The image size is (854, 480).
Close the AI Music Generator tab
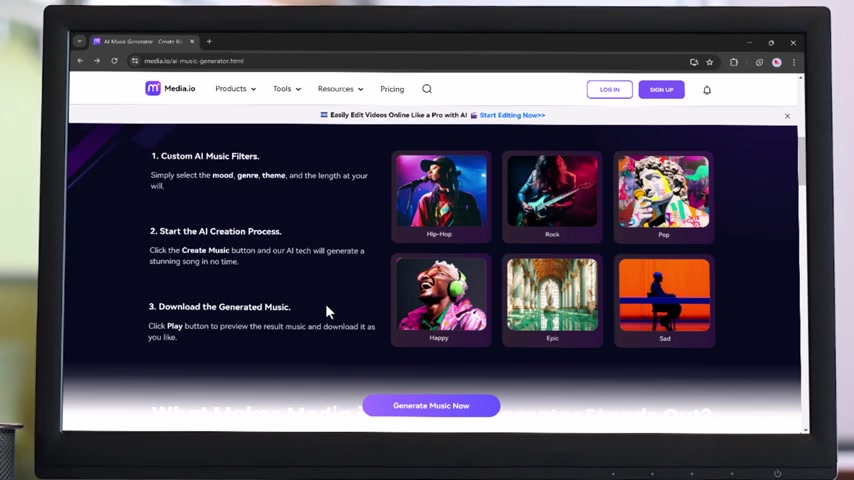192,41
